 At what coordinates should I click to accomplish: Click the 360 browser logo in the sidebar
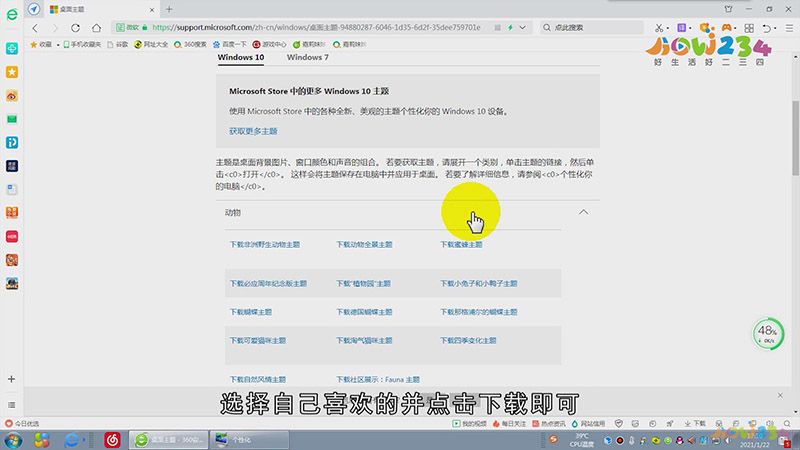pos(12,15)
